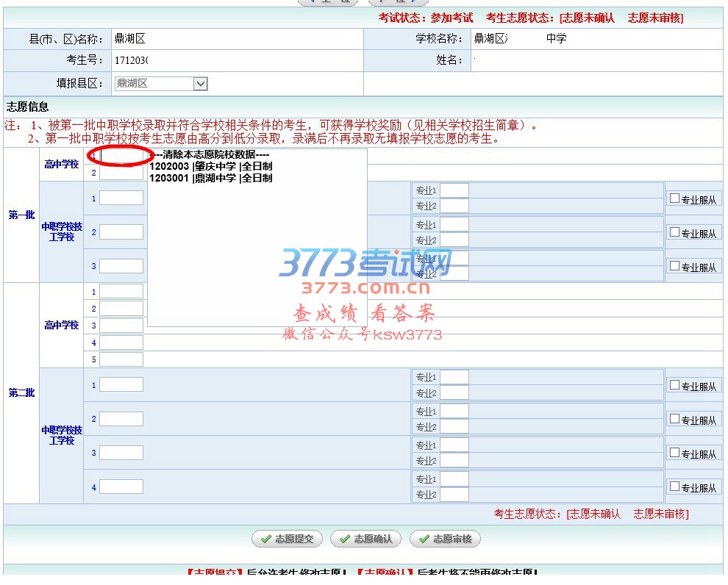Click first-batch high school choice 2 field

[121, 173]
